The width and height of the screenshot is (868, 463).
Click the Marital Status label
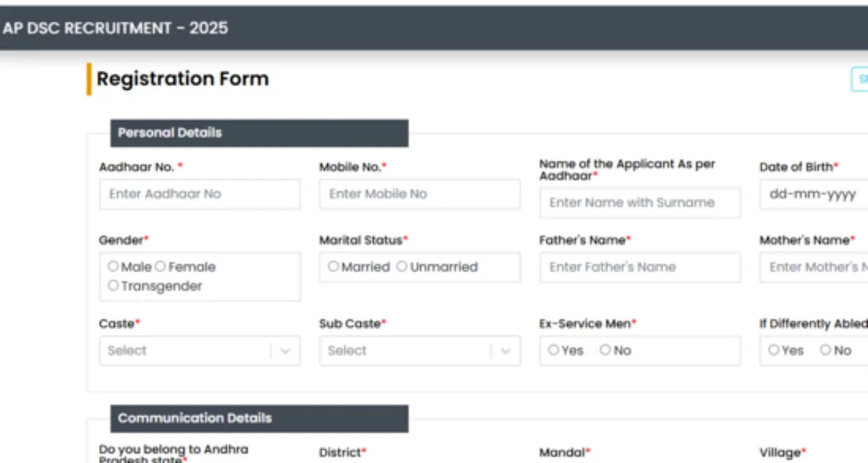(364, 239)
